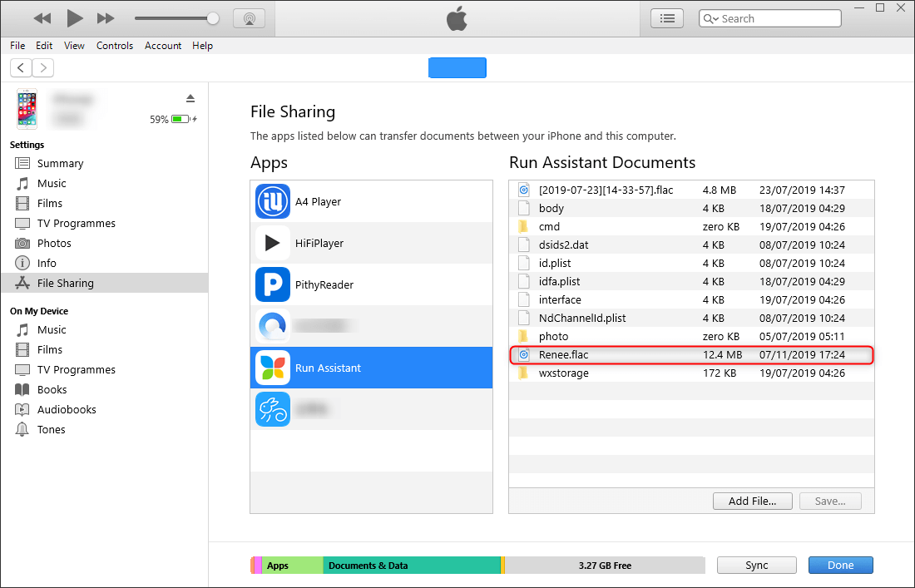
Task: Open TV Programmes under Settings
Action: 105,224
